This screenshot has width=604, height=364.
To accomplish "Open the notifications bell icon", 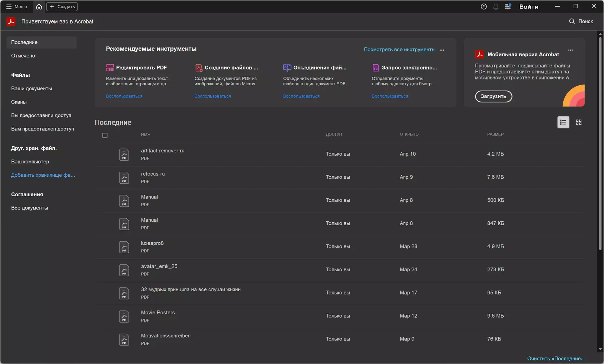I will pos(496,6).
